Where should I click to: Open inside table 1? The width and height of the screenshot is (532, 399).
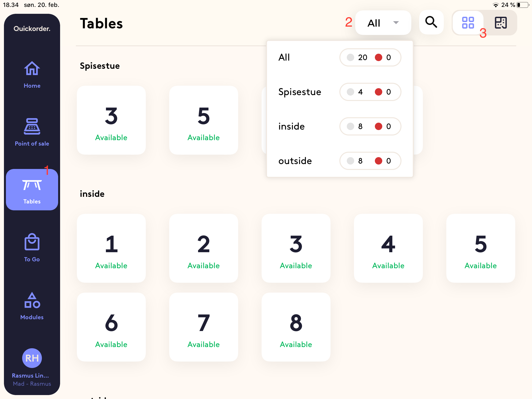point(111,248)
